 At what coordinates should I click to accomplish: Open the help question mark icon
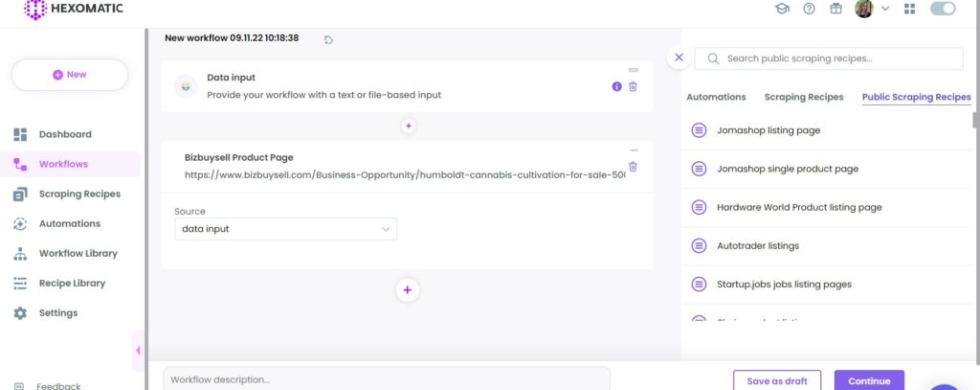(x=809, y=9)
